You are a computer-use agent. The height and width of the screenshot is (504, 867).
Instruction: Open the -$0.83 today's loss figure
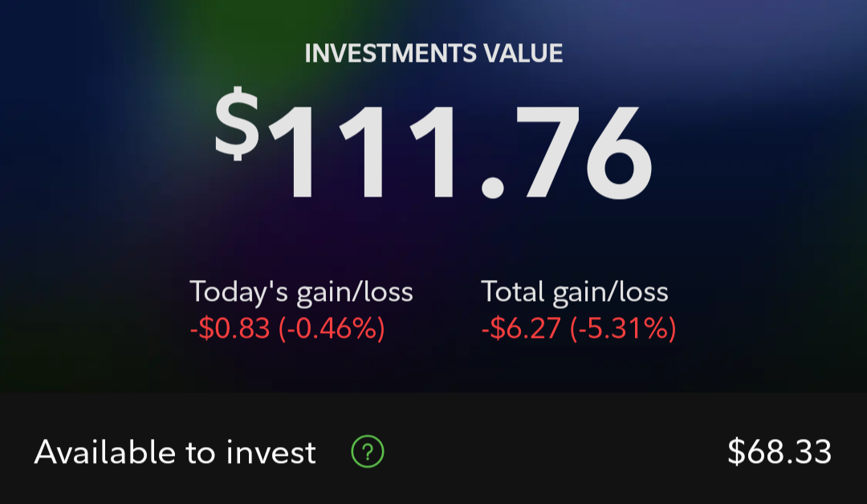(230, 328)
